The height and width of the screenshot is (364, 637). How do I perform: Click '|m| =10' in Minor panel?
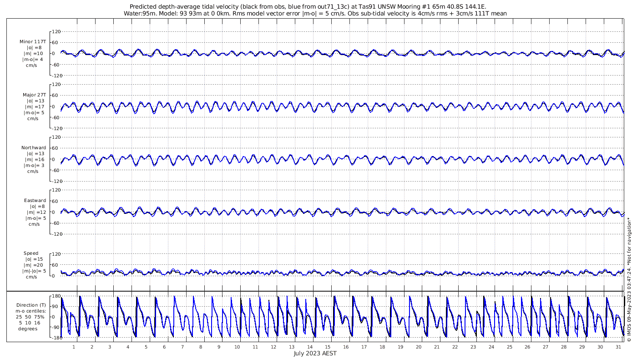[x=34, y=53]
